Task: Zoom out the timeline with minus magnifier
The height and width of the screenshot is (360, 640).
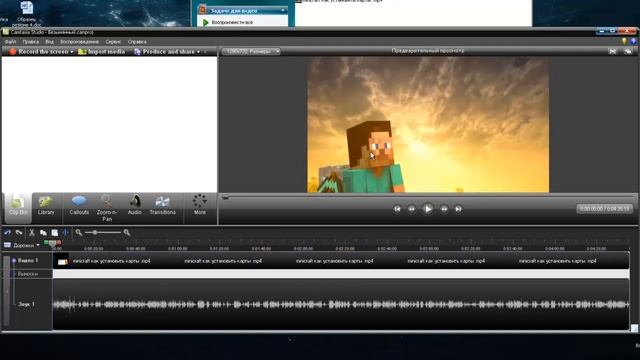Action: [79, 232]
